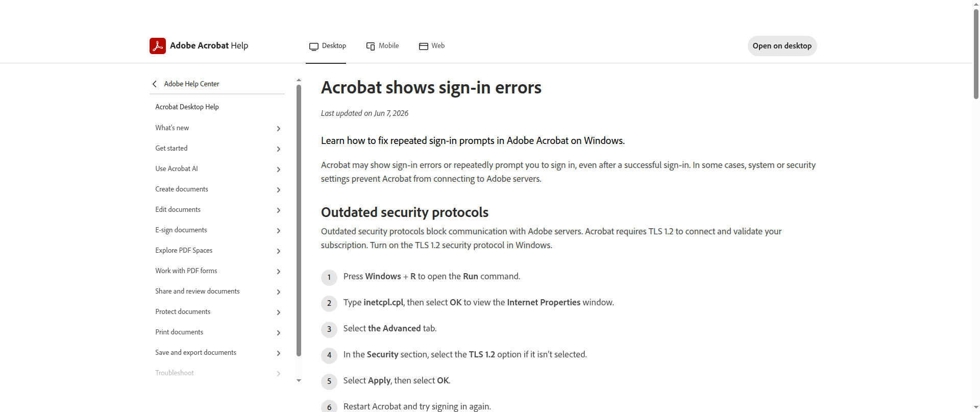980x412 pixels.
Task: Expand the What's new section chevron
Action: click(279, 129)
